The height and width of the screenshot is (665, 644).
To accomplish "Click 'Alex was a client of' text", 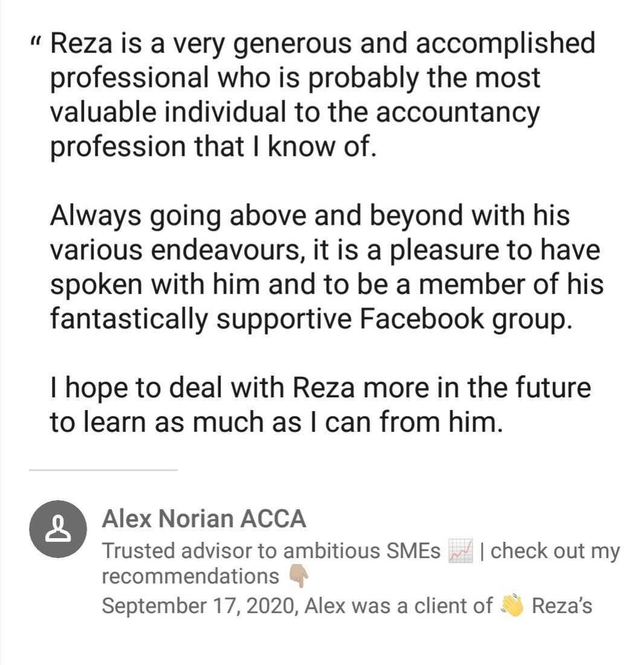I will [x=399, y=605].
